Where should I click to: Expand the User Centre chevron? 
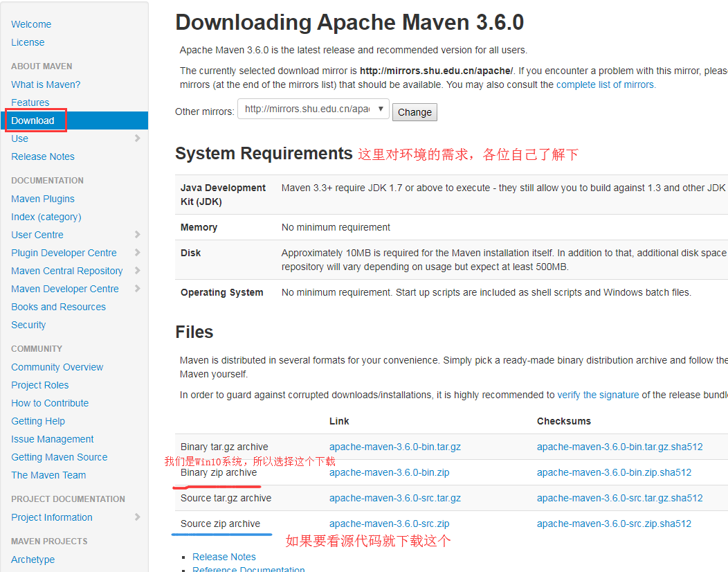click(137, 234)
